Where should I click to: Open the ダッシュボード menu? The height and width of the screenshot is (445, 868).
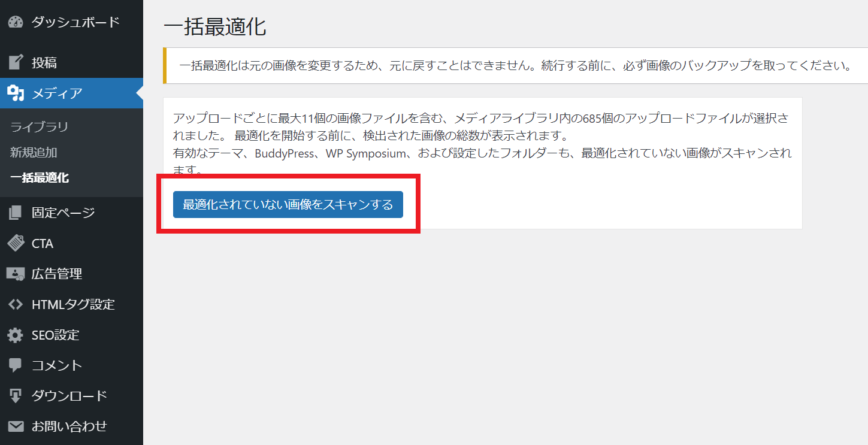point(72,23)
